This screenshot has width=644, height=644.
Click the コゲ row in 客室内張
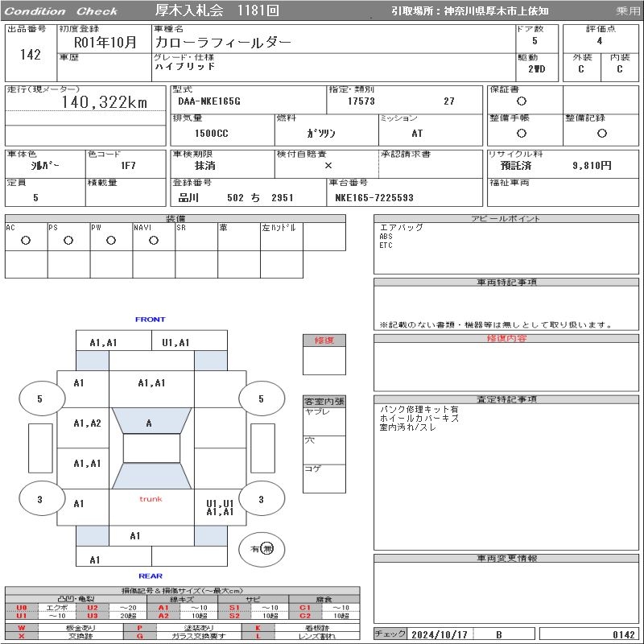click(x=324, y=479)
